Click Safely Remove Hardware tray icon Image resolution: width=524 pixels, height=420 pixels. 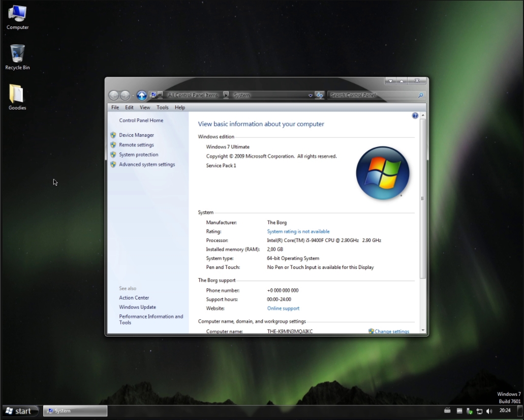coord(470,411)
